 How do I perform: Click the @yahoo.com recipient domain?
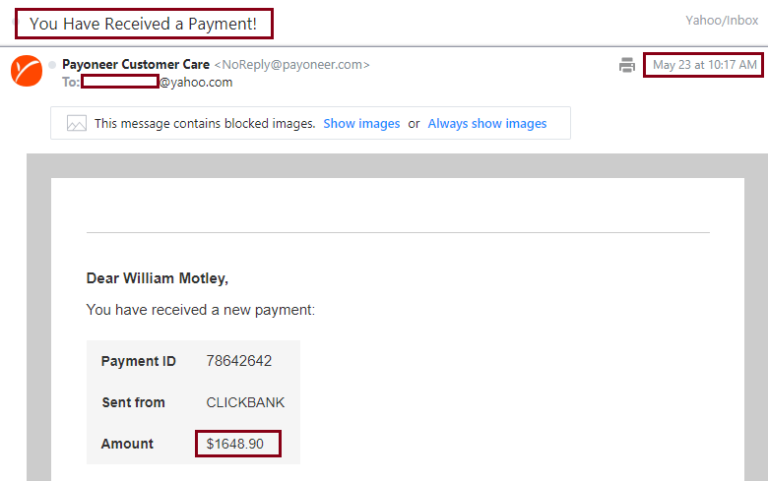tap(196, 82)
